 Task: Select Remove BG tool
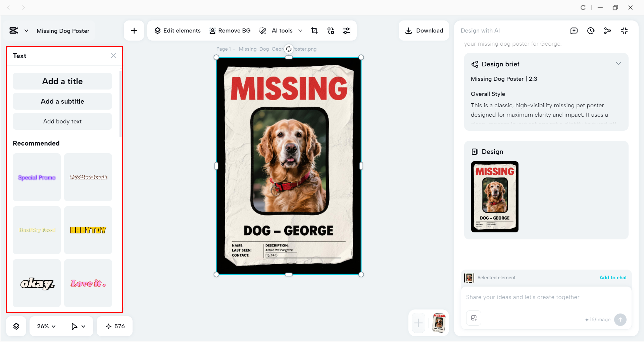(230, 31)
